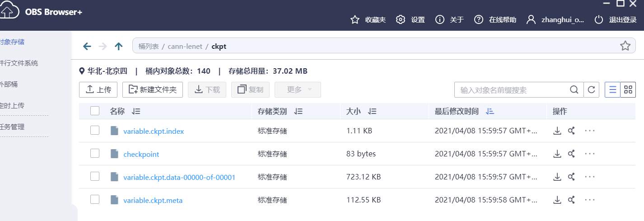Open 设置 from the top bar
The height and width of the screenshot is (221, 644).
(410, 20)
